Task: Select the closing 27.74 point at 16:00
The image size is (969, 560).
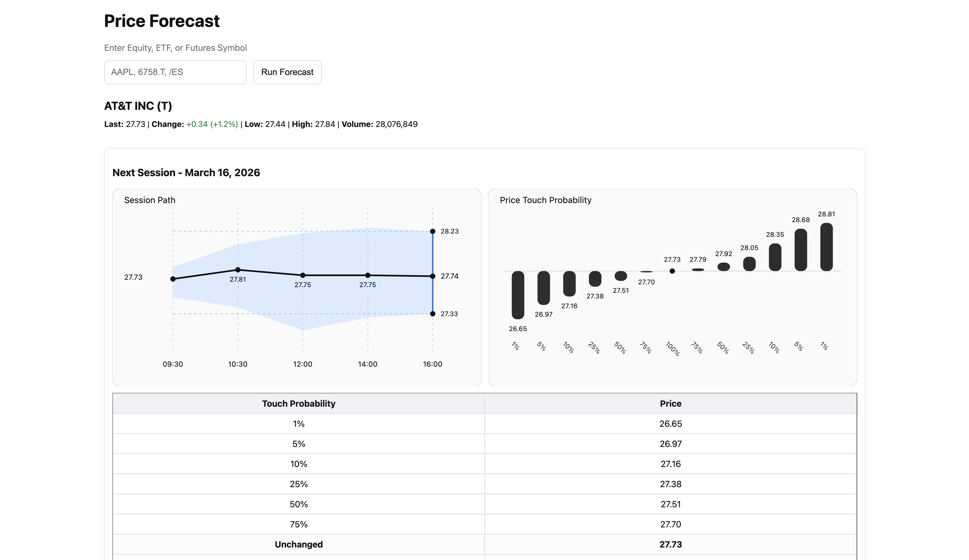Action: (x=433, y=276)
